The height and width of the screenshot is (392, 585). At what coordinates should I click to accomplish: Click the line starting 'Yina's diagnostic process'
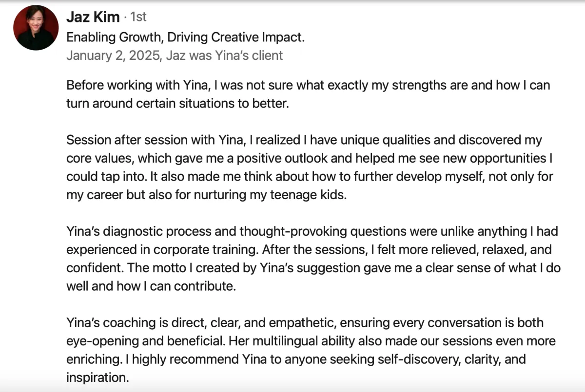coord(312,231)
